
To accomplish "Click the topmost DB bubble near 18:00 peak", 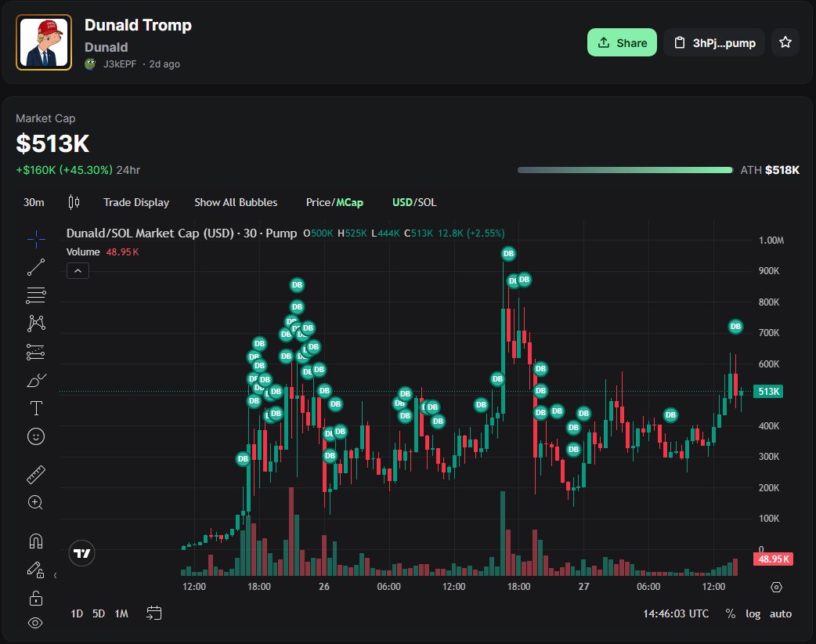I will pos(508,254).
